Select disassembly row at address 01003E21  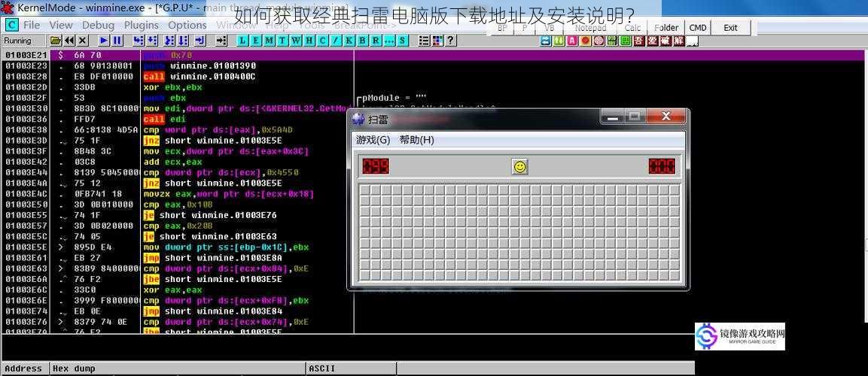[x=434, y=55]
